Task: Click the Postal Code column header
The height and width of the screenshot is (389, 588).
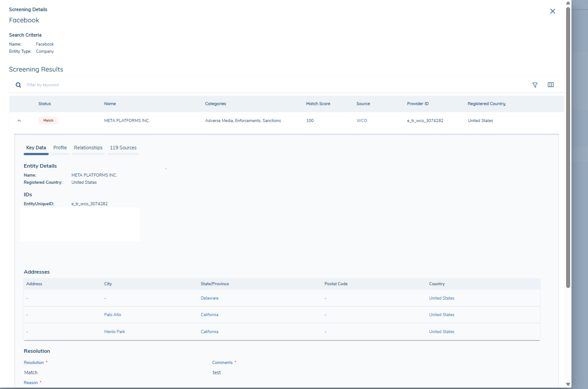Action: click(336, 284)
